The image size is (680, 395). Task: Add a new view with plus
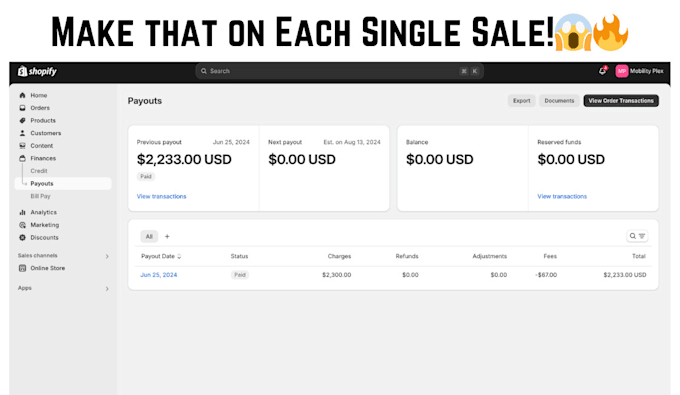pos(167,237)
